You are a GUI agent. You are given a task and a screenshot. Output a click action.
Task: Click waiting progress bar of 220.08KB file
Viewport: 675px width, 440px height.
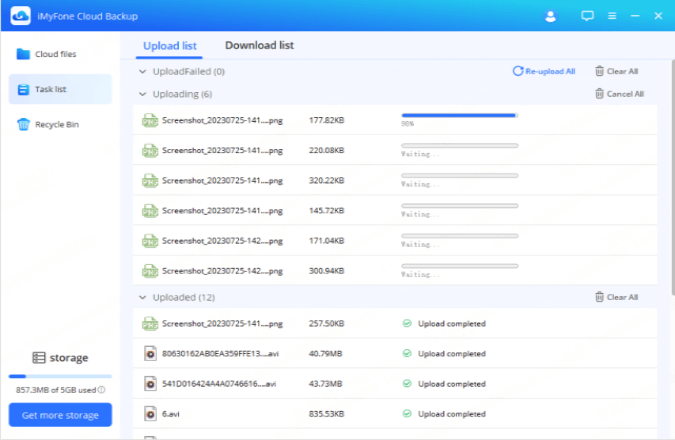pyautogui.click(x=459, y=146)
